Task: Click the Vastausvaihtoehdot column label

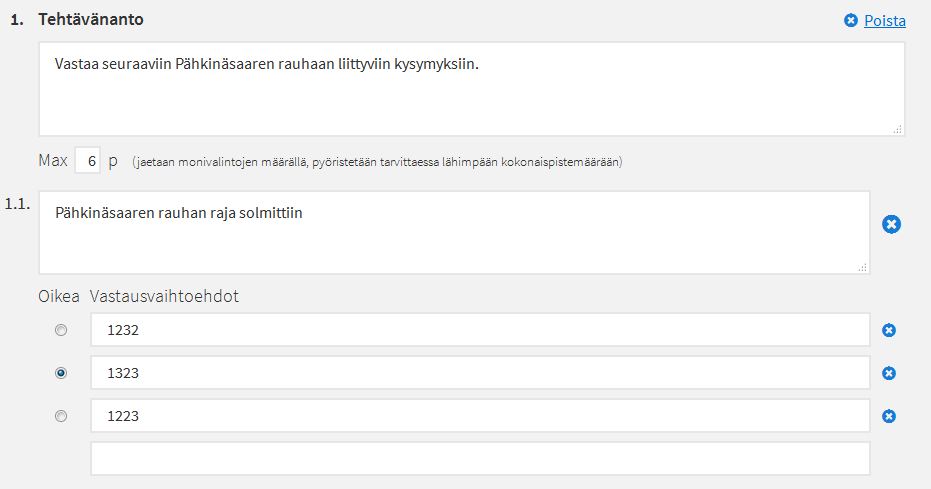Action: pyautogui.click(x=164, y=296)
